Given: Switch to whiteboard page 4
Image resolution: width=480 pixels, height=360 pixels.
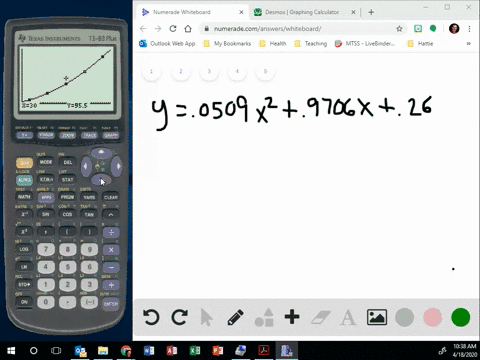Looking at the screenshot, I should pos(237,71).
